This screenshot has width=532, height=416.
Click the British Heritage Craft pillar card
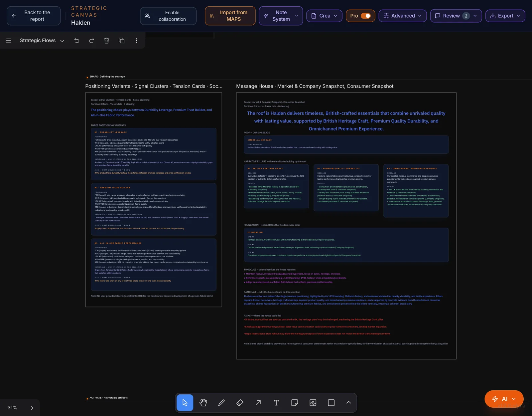point(276,186)
